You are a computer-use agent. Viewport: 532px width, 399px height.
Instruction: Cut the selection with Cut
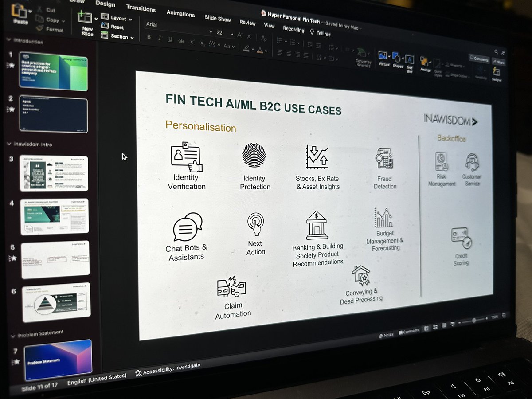click(46, 9)
